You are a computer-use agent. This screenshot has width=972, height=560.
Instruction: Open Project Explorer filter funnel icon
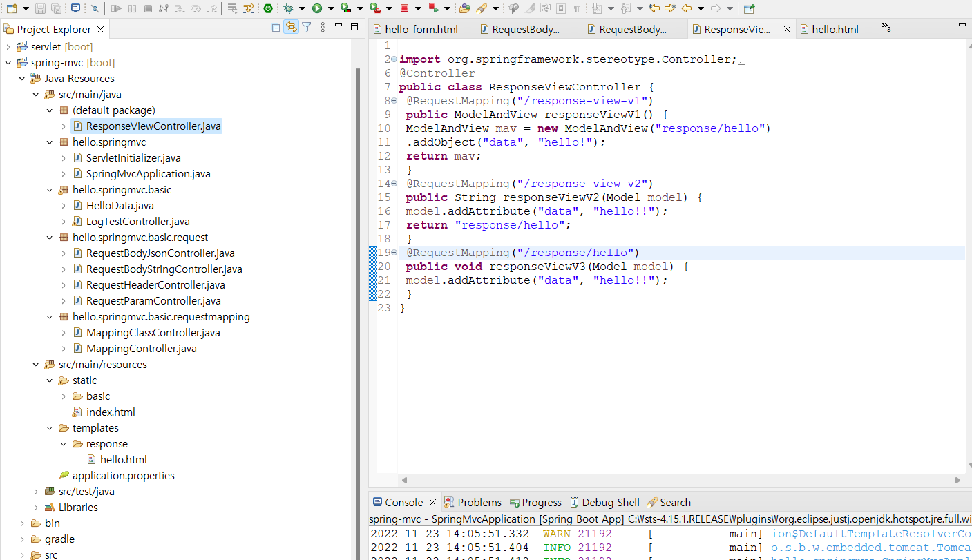(307, 28)
